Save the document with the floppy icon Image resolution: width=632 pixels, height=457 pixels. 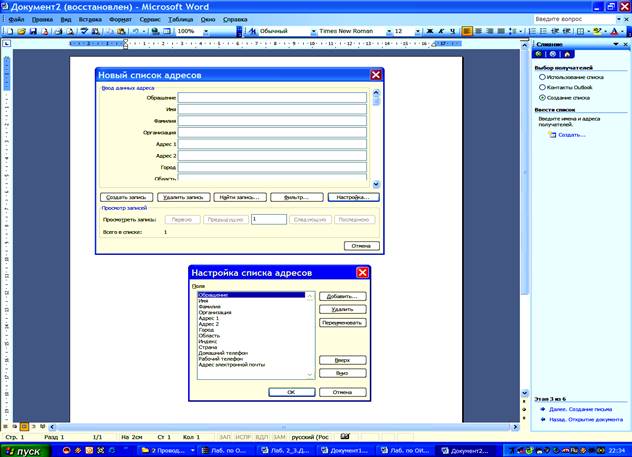click(x=33, y=31)
